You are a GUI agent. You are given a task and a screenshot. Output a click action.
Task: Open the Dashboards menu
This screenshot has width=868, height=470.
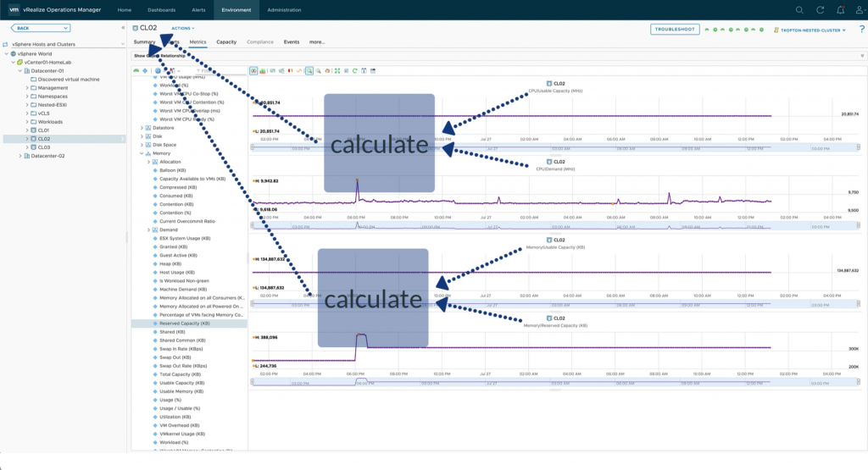(162, 10)
